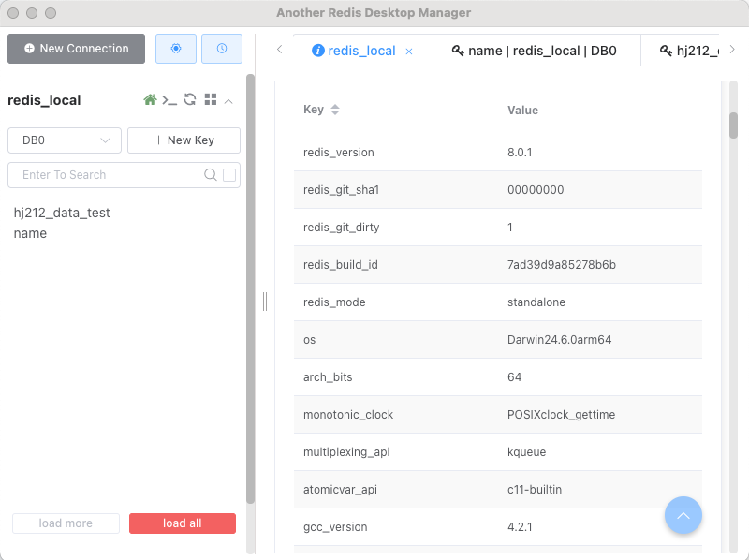
Task: Open the Redis console terminal icon
Action: (x=169, y=100)
